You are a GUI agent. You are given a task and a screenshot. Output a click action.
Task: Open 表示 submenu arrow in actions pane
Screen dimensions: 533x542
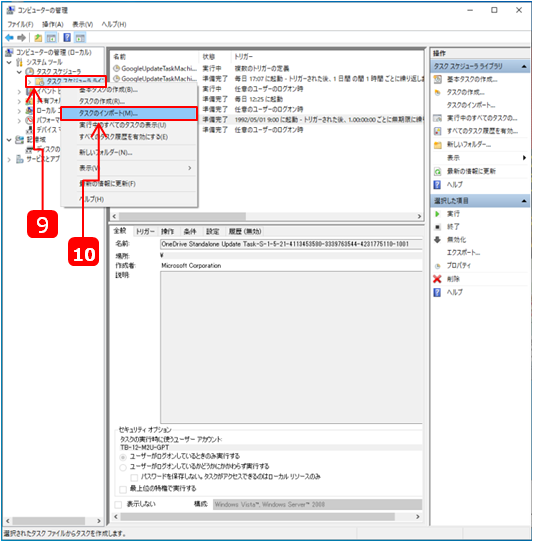point(524,158)
